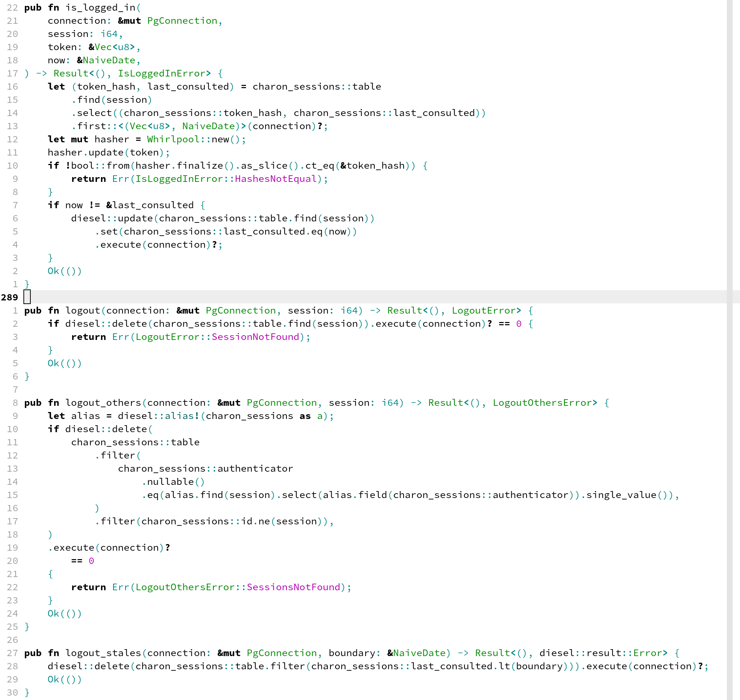Click the logout function name
Screen dimensions: 740x700
[x=83, y=311]
